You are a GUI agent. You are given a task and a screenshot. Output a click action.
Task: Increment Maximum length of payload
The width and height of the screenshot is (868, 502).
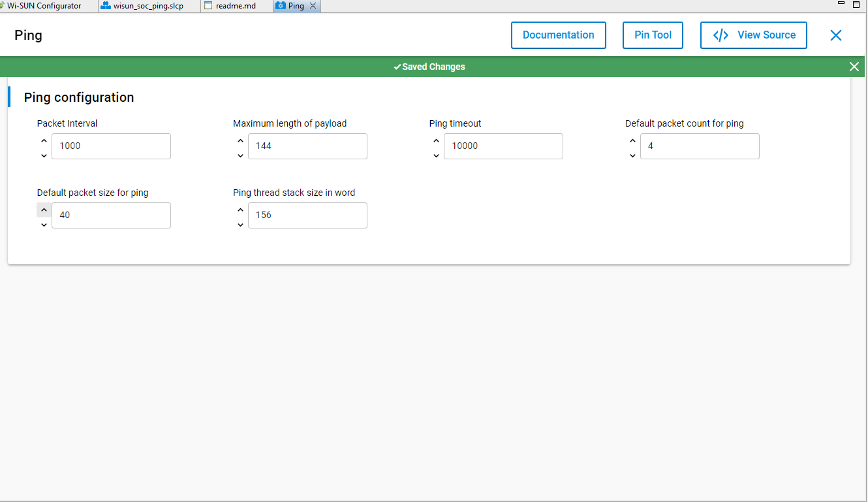click(240, 140)
